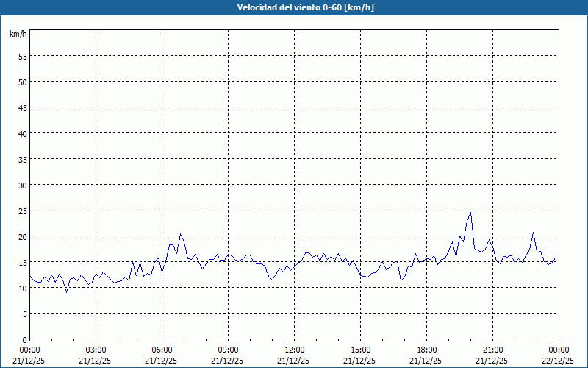Click the chart title 'Velocidad del viento 0-60 [km/h]'

294,7
